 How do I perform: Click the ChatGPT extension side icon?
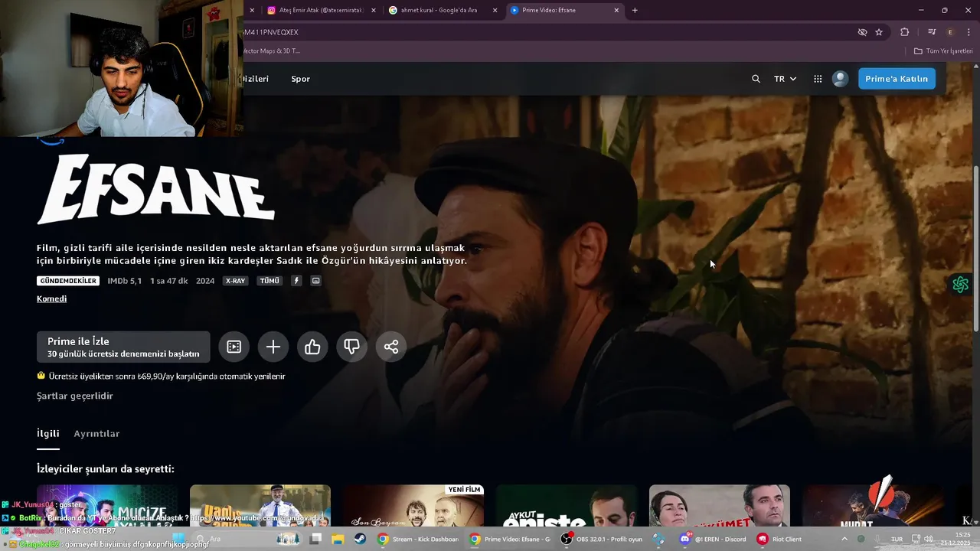(961, 285)
